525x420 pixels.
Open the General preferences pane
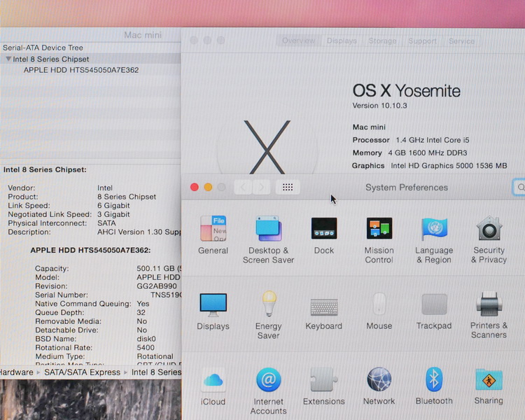[x=213, y=234]
